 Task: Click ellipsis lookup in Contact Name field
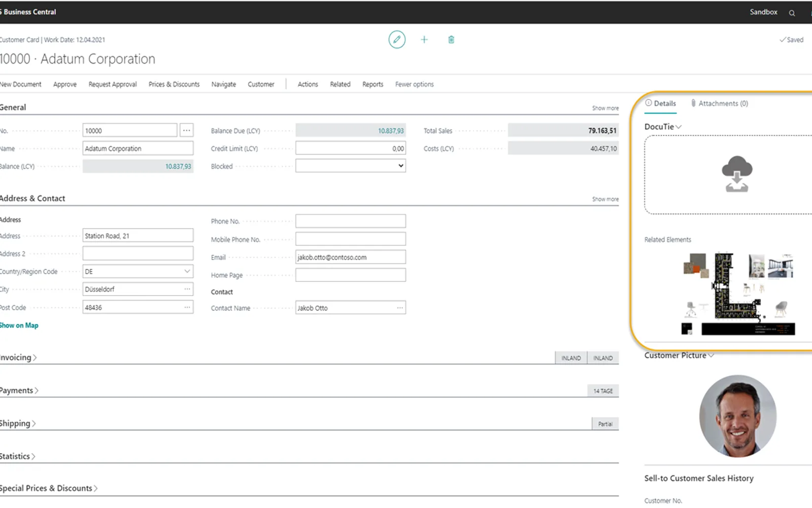[x=400, y=308]
